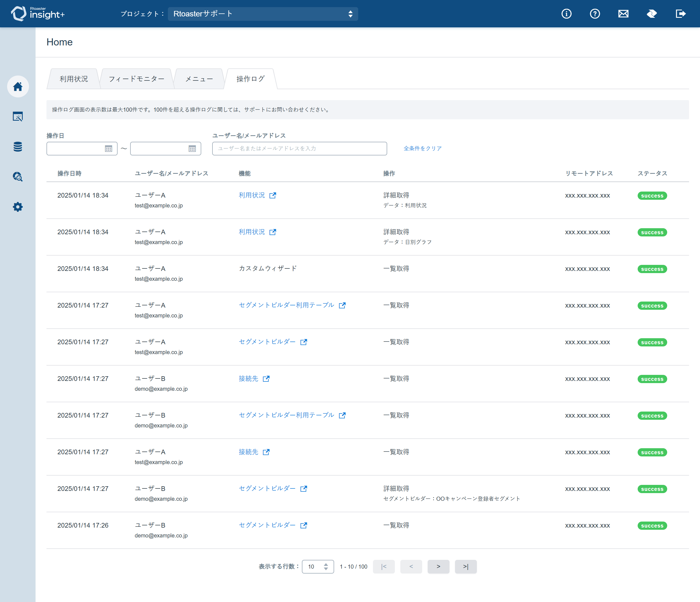Click カスタムウィザード cell text
The image size is (700, 602).
[268, 269]
